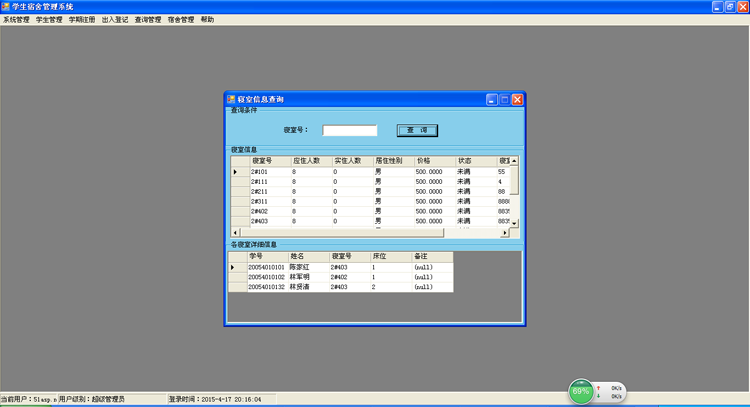Open the 帮助 menu

[x=207, y=19]
